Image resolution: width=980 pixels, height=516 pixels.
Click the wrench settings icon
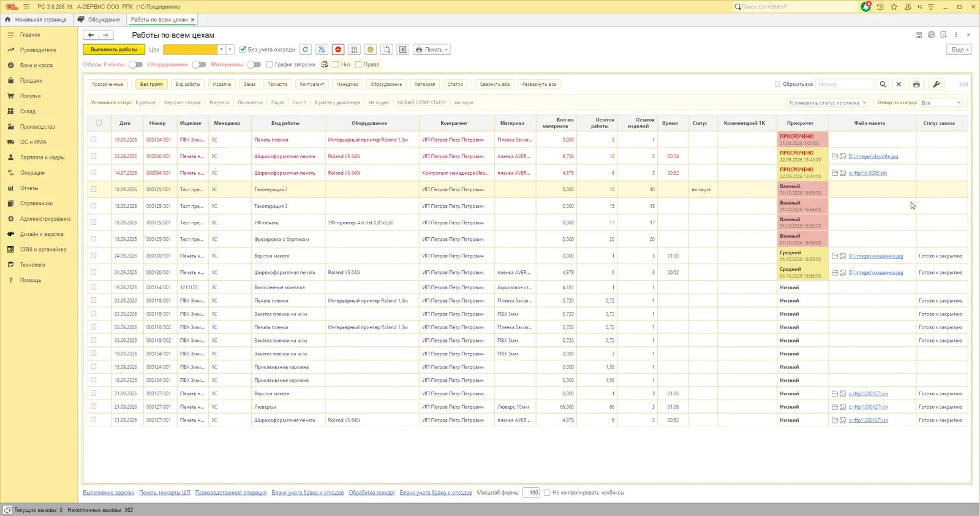(937, 85)
